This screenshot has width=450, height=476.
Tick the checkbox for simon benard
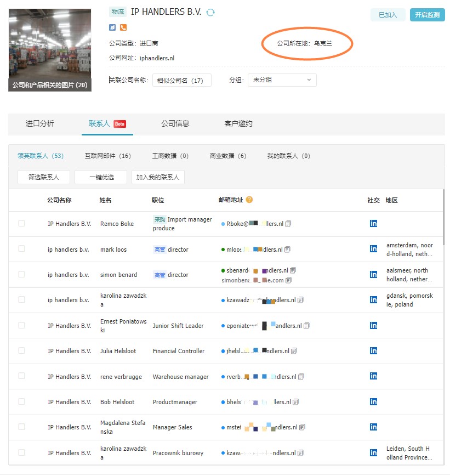point(21,274)
